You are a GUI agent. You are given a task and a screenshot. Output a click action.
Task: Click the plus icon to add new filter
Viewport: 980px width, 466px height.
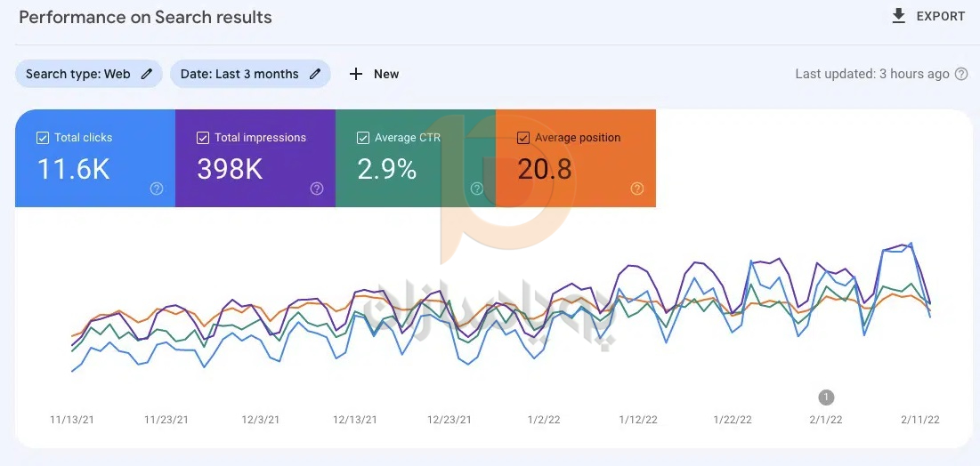[356, 74]
